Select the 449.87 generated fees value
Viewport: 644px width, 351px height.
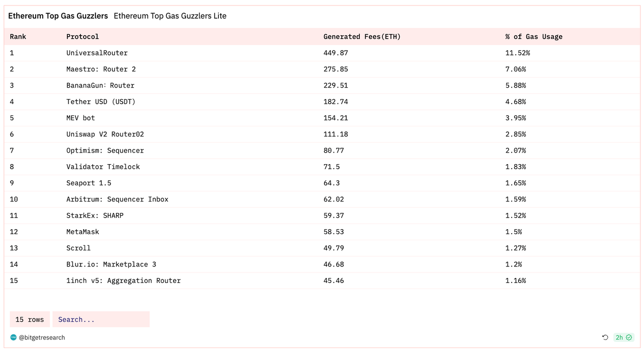click(x=336, y=53)
